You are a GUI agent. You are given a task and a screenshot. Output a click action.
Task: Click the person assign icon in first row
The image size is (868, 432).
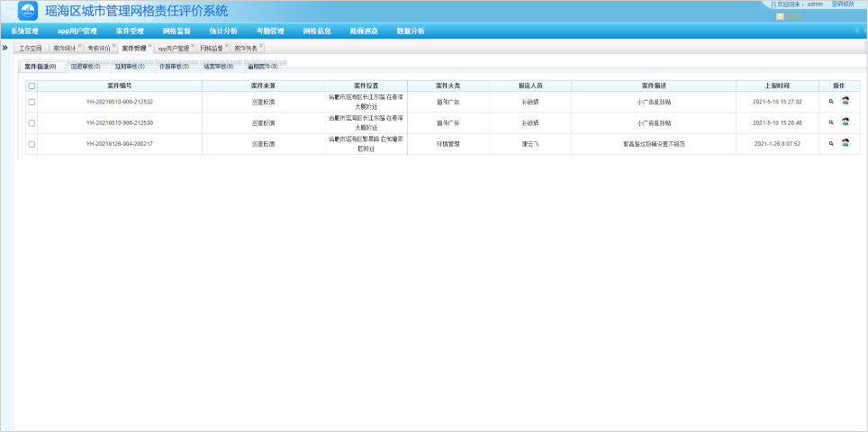pos(845,101)
